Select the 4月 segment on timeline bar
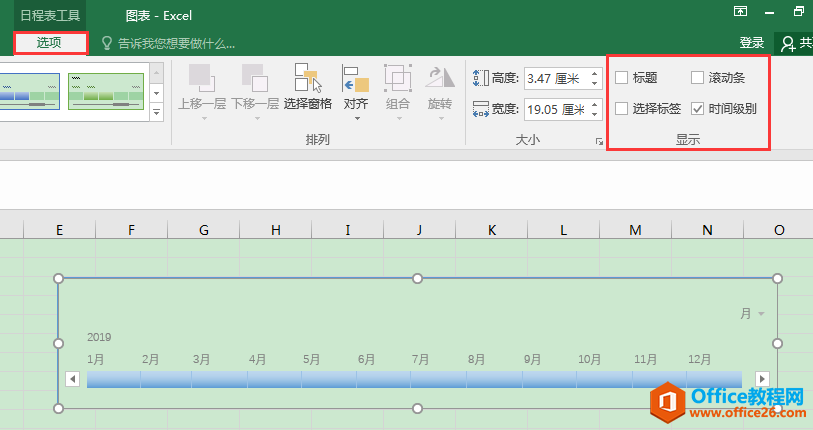 point(274,379)
